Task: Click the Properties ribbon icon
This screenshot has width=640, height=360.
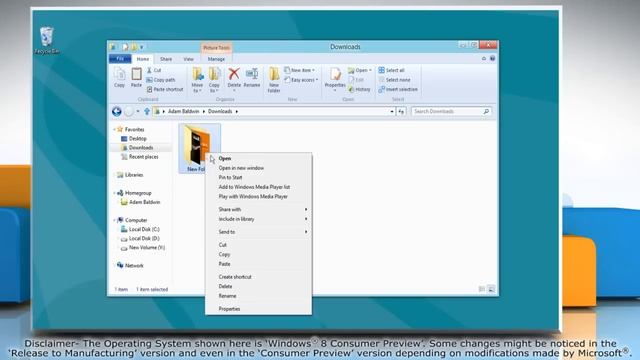Action: click(x=335, y=78)
